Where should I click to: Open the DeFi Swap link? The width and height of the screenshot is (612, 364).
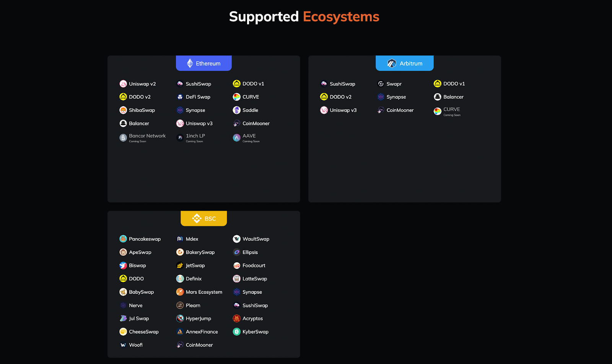pos(194,97)
